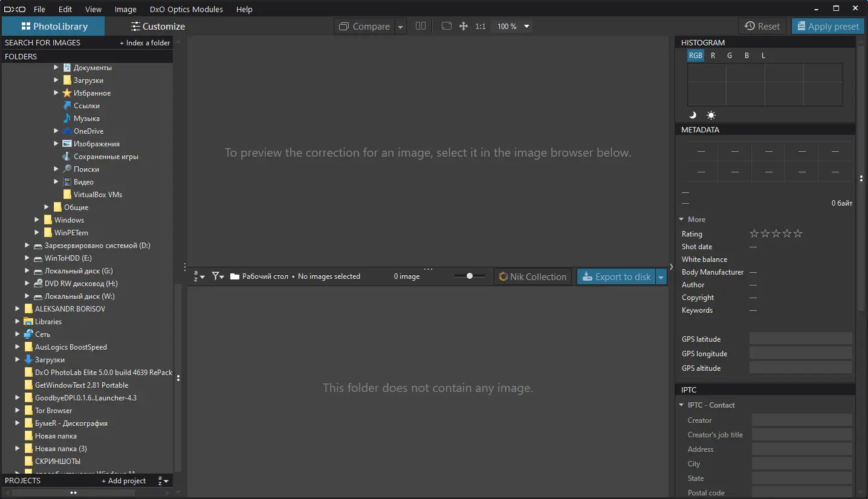868x499 pixels.
Task: Select R histogram channel
Action: (x=713, y=56)
